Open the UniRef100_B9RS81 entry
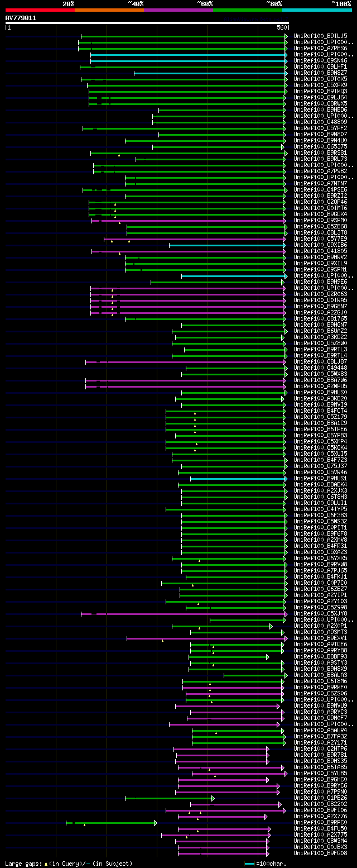 [320, 152]
